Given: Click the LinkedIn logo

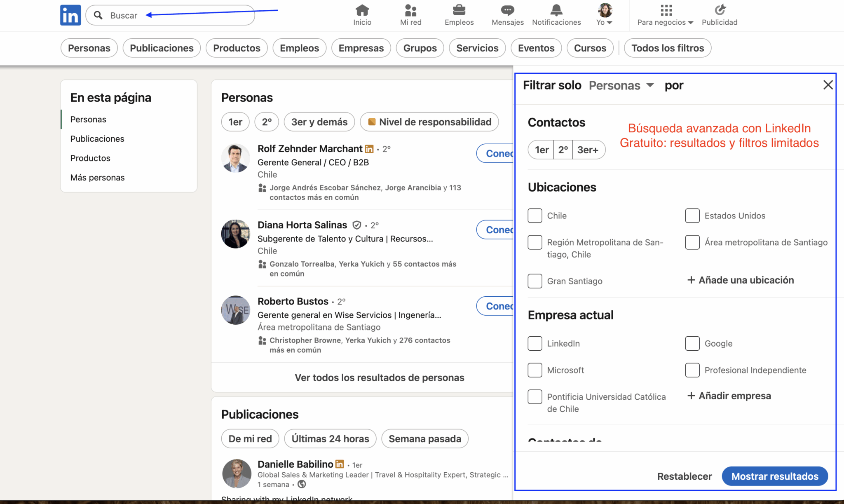Looking at the screenshot, I should click(x=70, y=15).
